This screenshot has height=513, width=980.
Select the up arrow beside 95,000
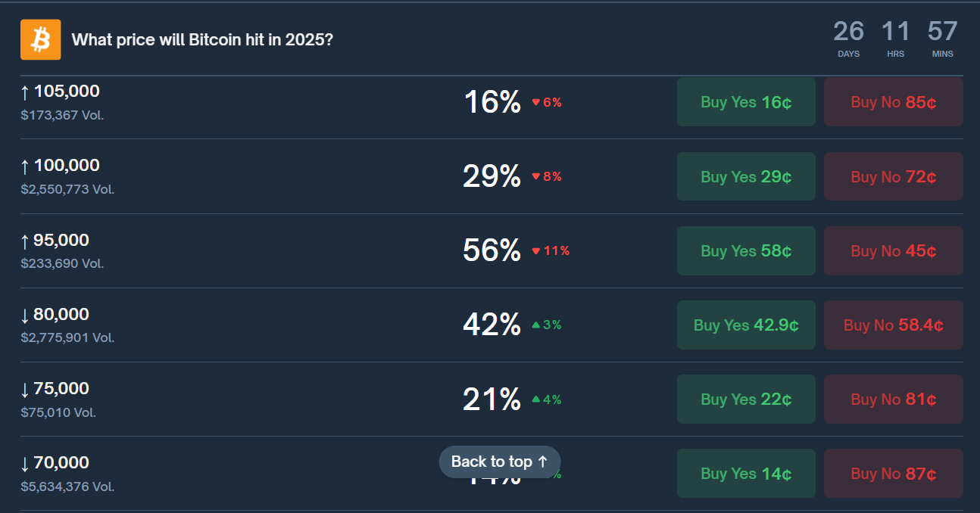(24, 239)
